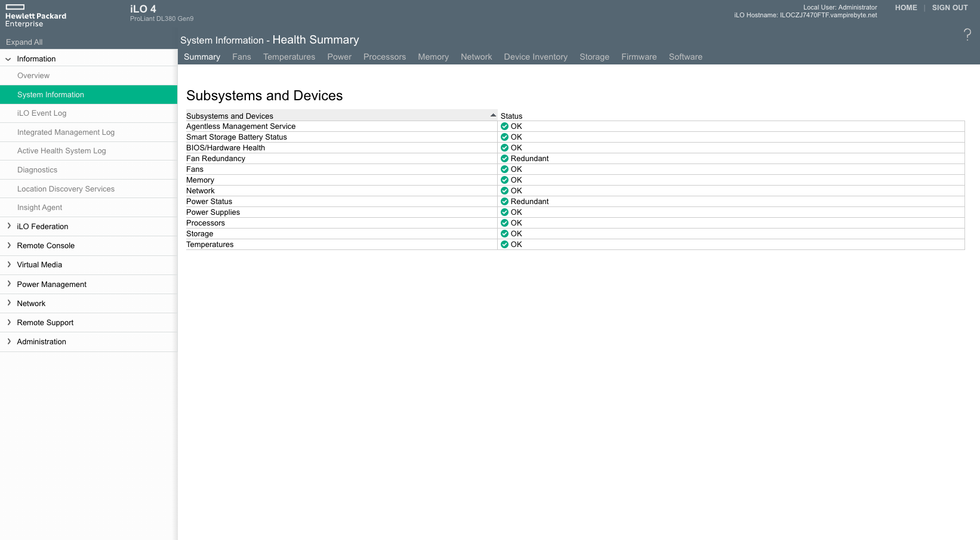
Task: Click Expand All in the sidebar
Action: pyautogui.click(x=24, y=42)
